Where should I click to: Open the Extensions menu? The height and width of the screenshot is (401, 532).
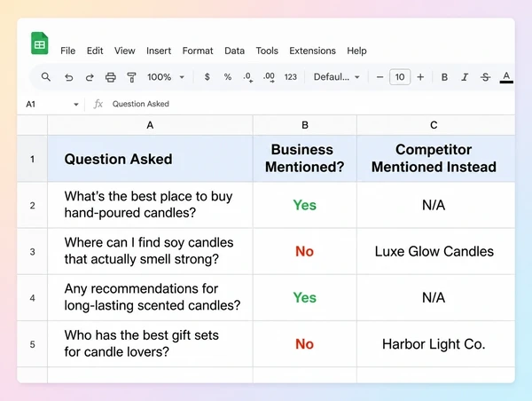[312, 51]
